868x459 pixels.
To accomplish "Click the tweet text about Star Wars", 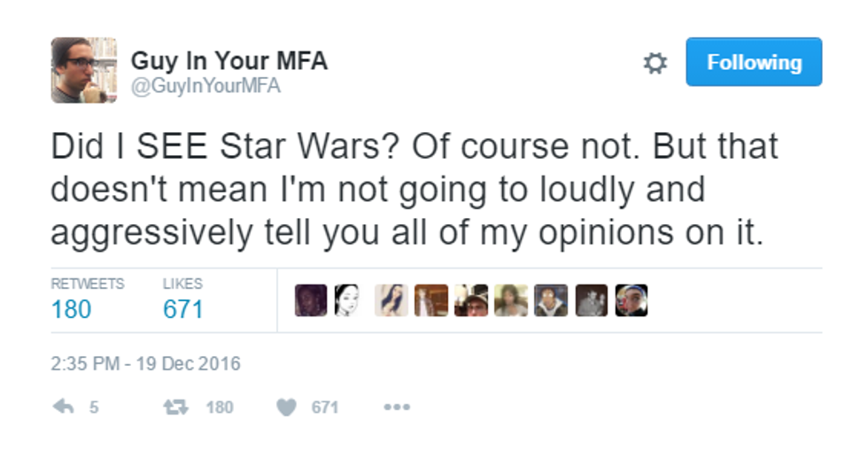I will coord(415,190).
